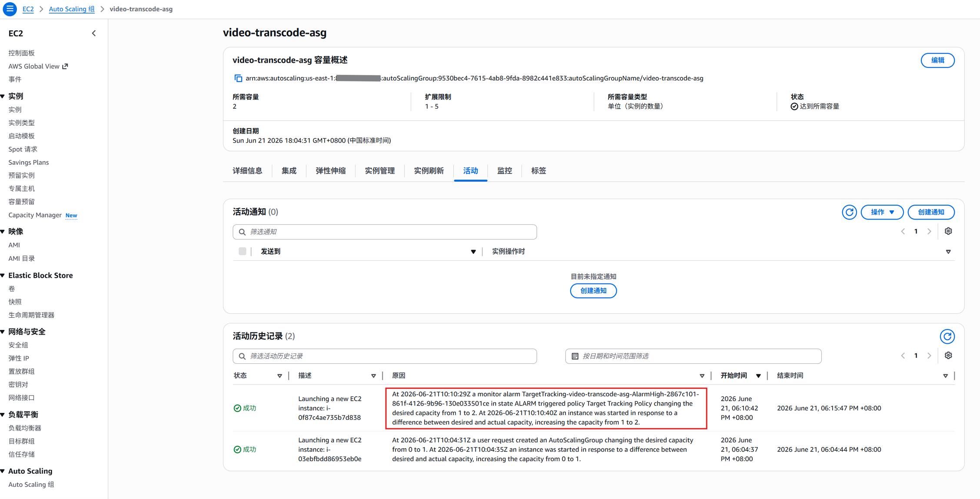Switch to the 实例刷新 tab

click(429, 171)
